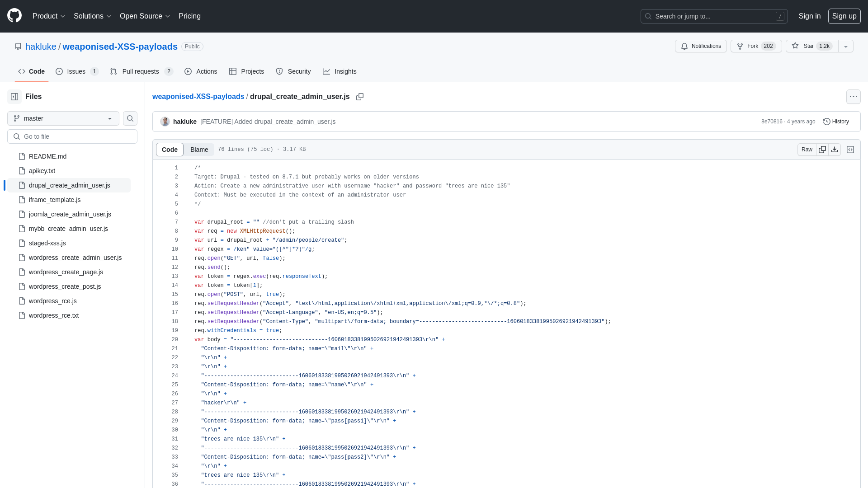868x488 pixels.
Task: Click hakluke's avatar in commit bar
Action: point(165,122)
